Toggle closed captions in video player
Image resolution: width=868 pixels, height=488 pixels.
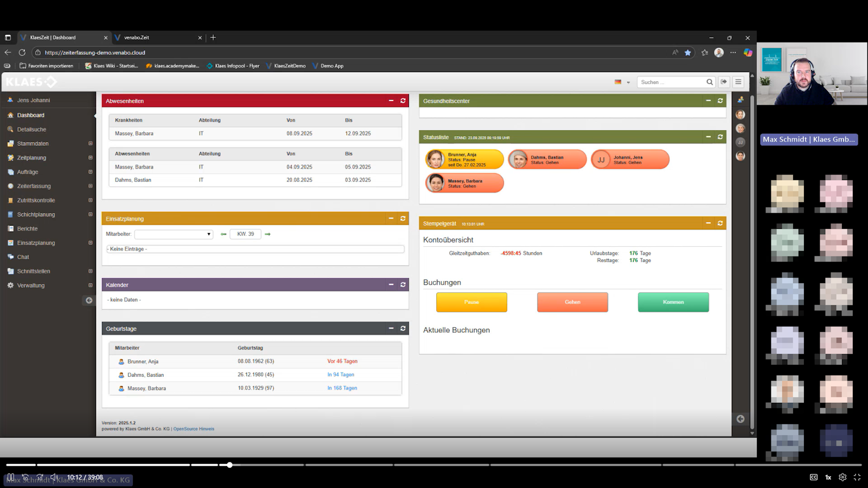tap(814, 477)
